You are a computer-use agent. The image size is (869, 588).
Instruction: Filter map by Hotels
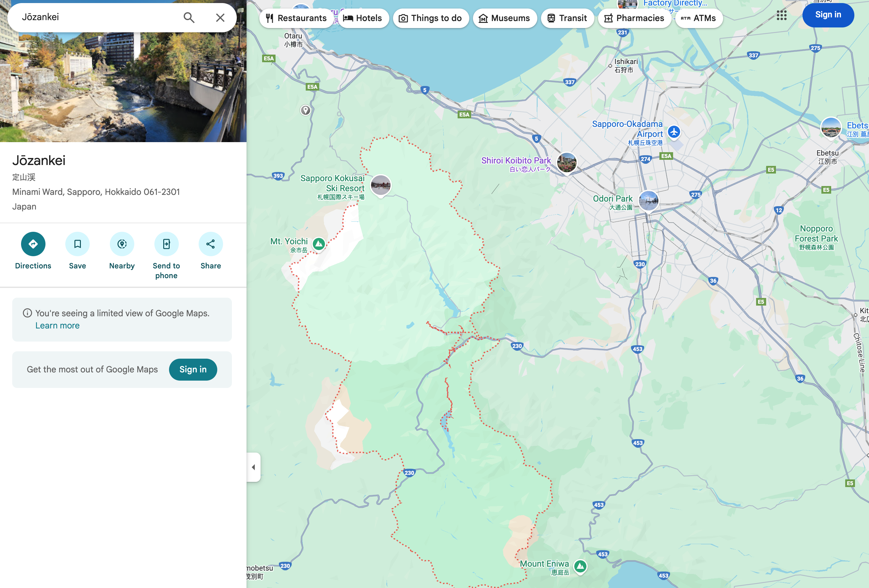tap(362, 18)
